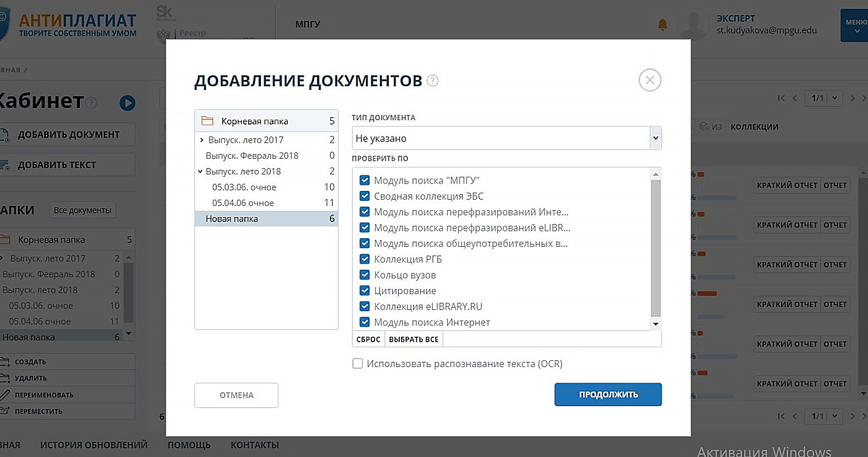Close the Добавление документов dialog

650,80
